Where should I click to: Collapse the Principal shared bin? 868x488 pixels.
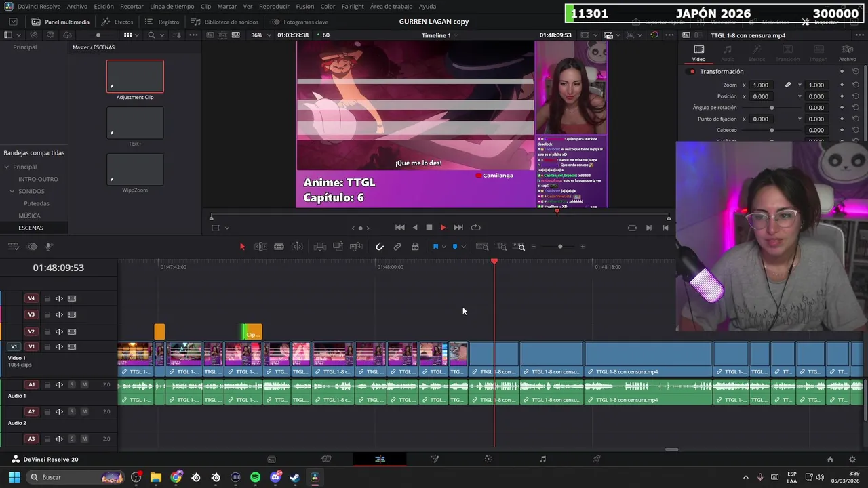coord(7,167)
